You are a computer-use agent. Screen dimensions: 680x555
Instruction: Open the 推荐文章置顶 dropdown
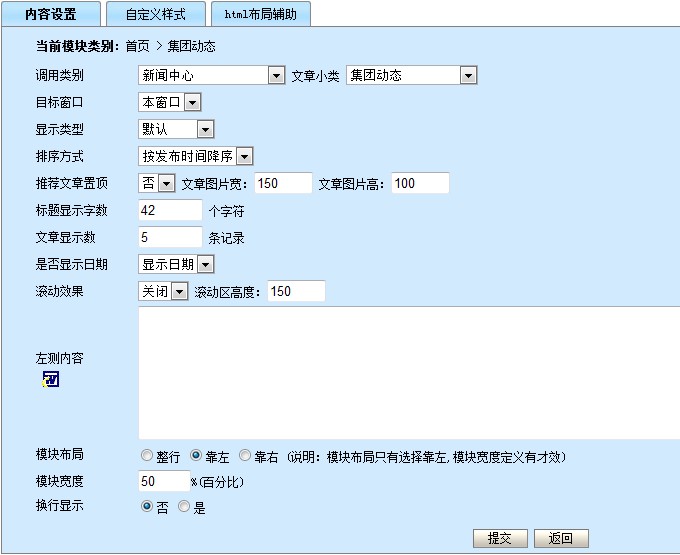[157, 183]
